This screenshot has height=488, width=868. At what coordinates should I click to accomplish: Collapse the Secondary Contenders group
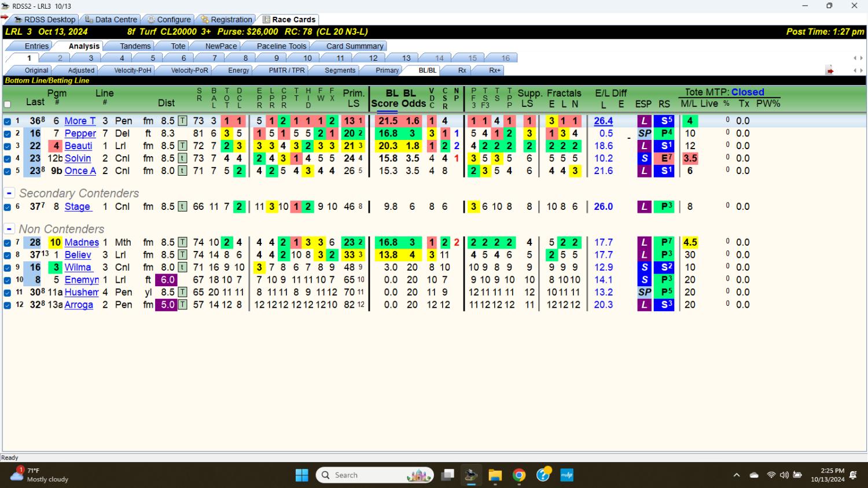pyautogui.click(x=9, y=193)
